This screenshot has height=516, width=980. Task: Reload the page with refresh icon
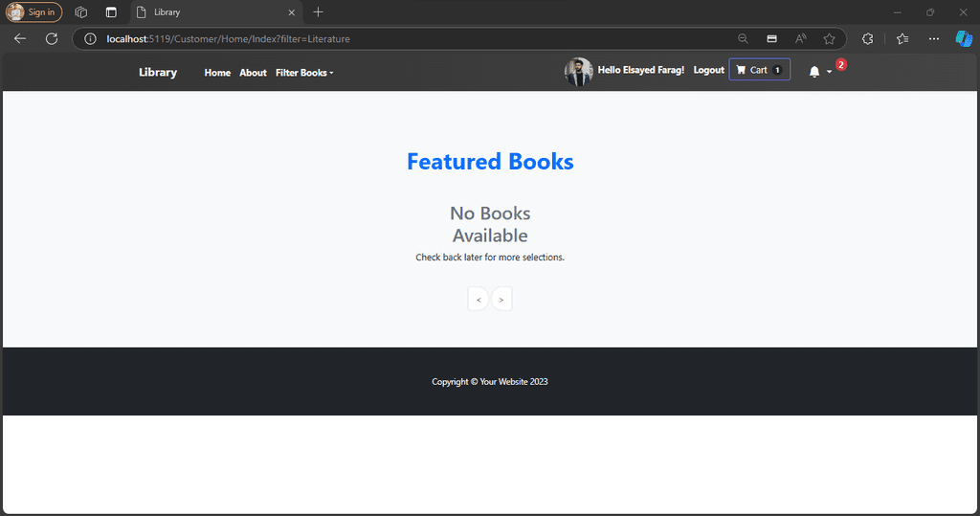[x=52, y=39]
